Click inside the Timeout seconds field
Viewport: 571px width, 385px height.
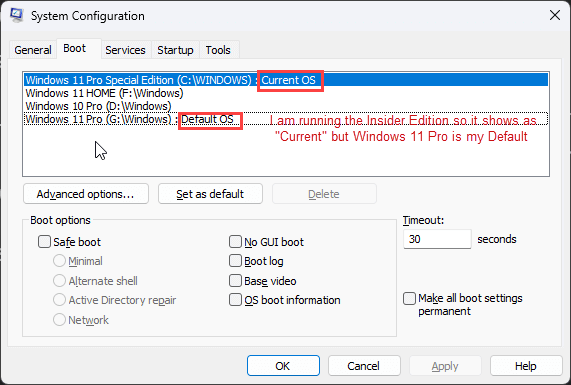point(437,239)
